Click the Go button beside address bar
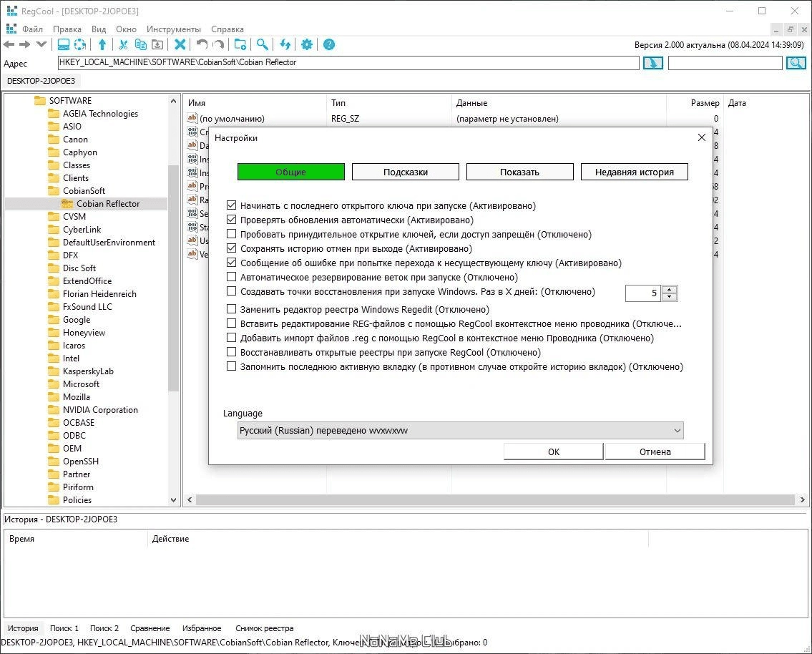This screenshot has width=812, height=654. pos(653,63)
